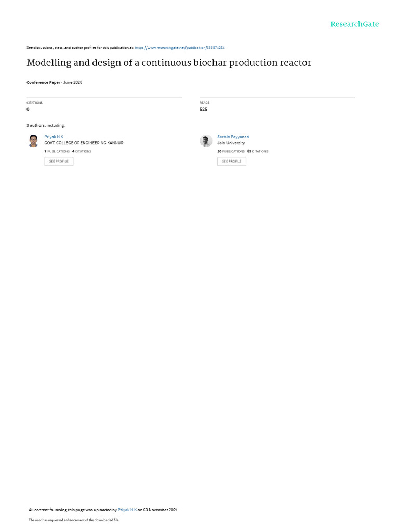Click SEE PROFILE button under Priyak N K

pyautogui.click(x=59, y=161)
